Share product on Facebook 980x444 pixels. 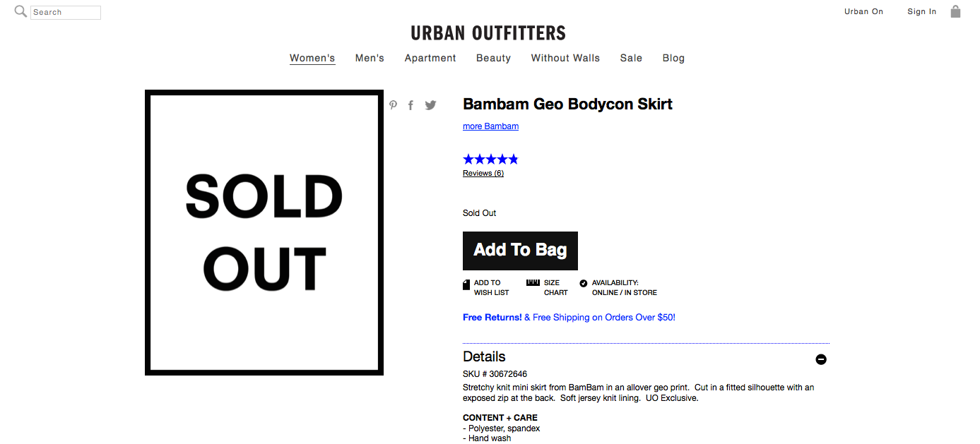(411, 105)
